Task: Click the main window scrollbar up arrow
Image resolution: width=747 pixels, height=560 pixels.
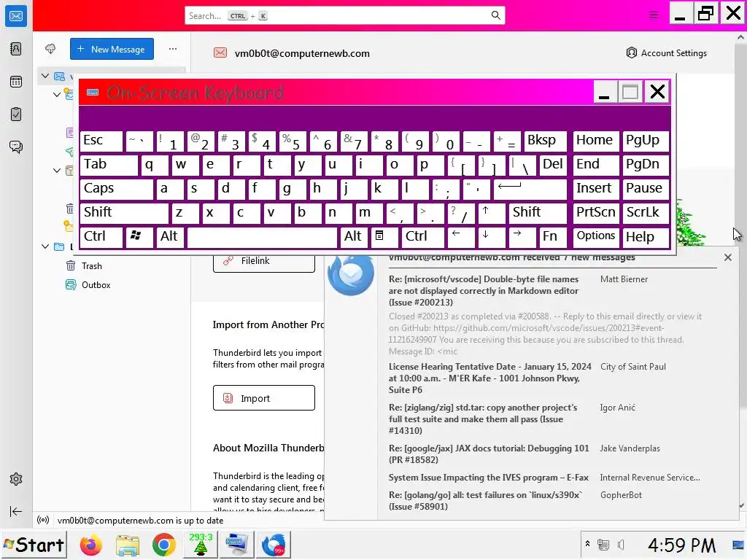Action: pyautogui.click(x=741, y=38)
